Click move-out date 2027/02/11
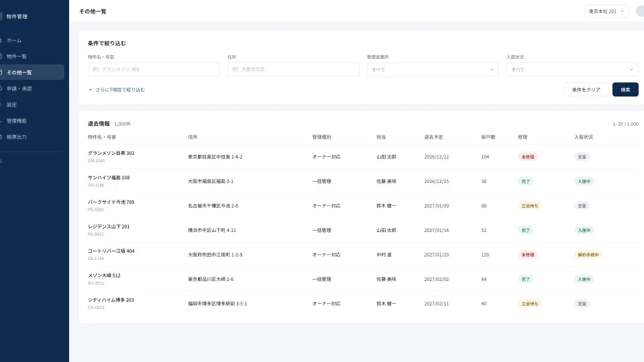 tap(437, 304)
